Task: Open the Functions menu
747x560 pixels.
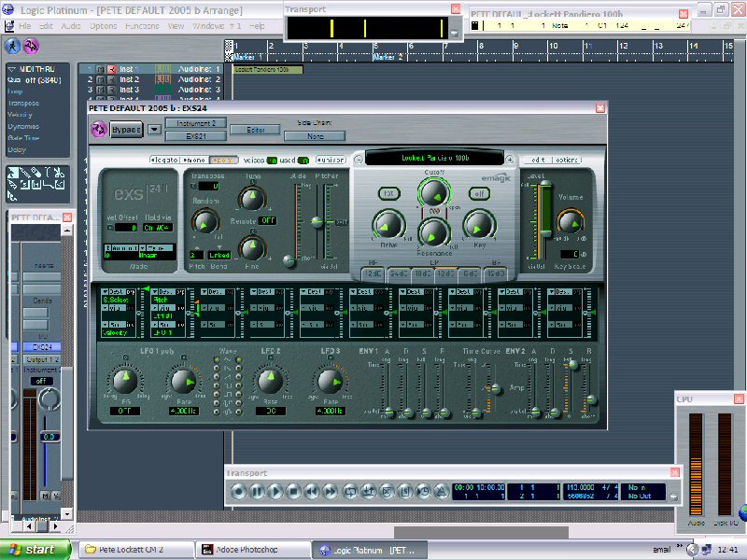Action: (142, 26)
